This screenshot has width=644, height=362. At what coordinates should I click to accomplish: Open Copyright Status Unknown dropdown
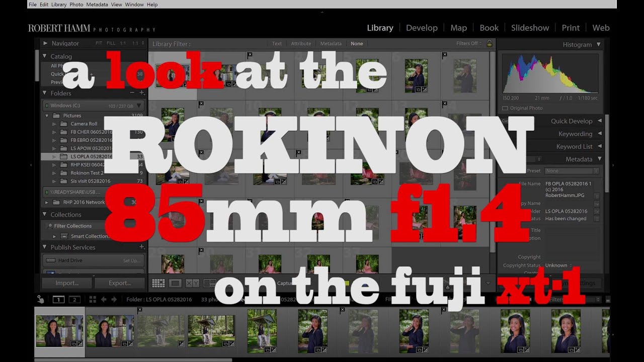coord(558,265)
